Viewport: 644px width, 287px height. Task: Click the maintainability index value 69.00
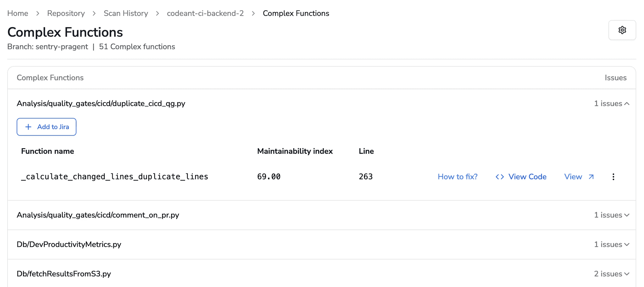tap(269, 177)
